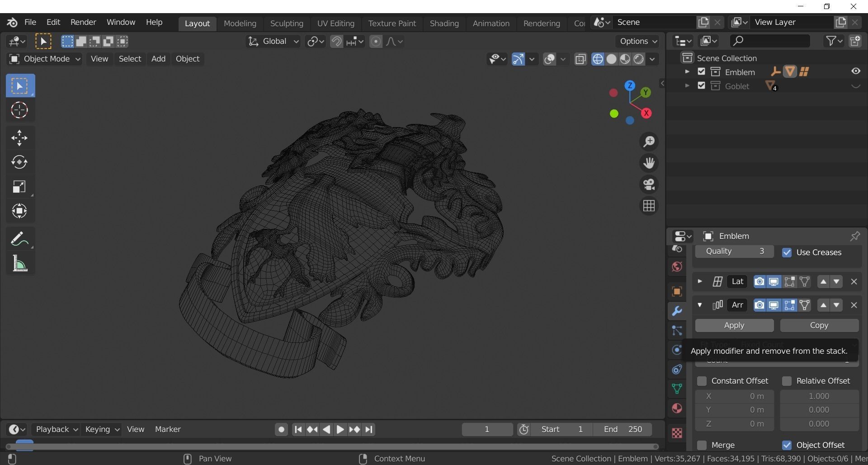Uncheck the Emblem collection checkbox
Screen dimensions: 868x465
[x=701, y=71]
